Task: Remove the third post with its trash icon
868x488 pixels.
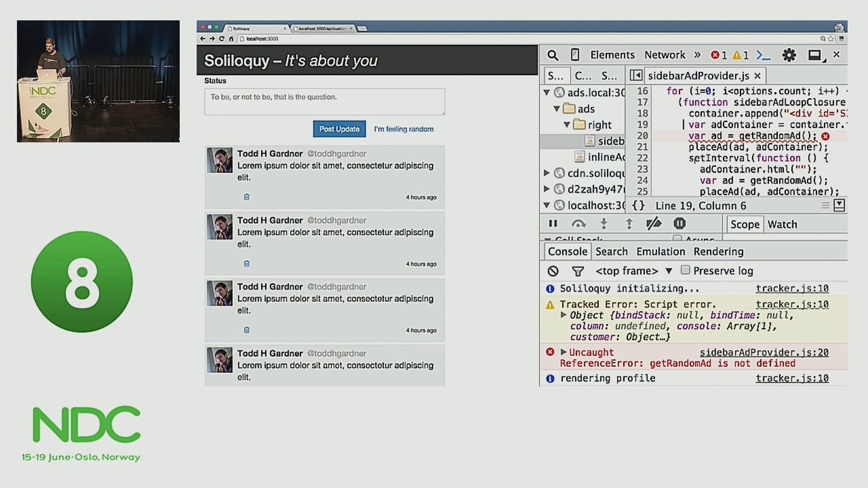Action: (247, 330)
